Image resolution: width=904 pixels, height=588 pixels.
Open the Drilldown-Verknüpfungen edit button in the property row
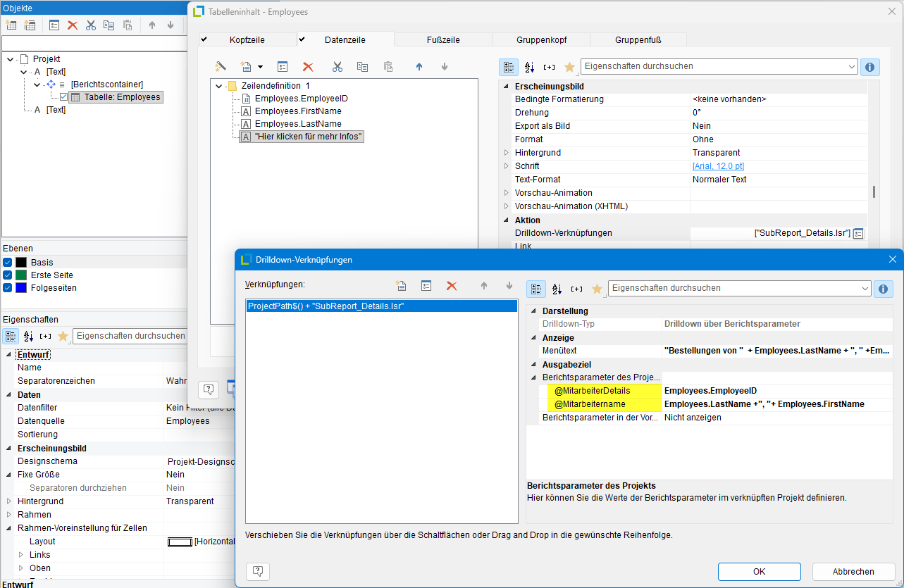click(858, 234)
